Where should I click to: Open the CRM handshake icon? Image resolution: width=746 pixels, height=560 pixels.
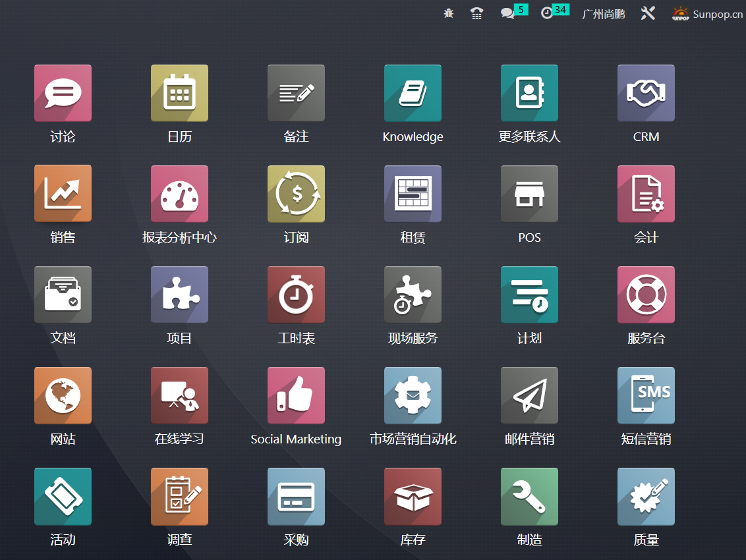click(x=646, y=93)
